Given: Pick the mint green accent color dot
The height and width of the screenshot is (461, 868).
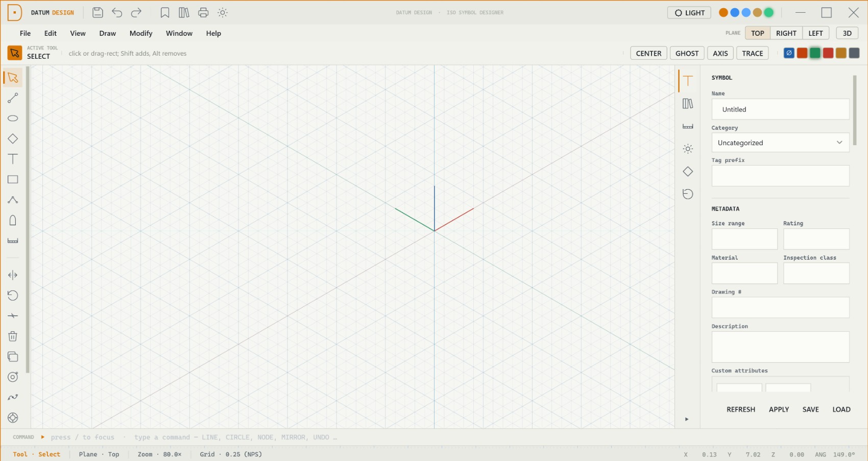Looking at the screenshot, I should [x=768, y=13].
